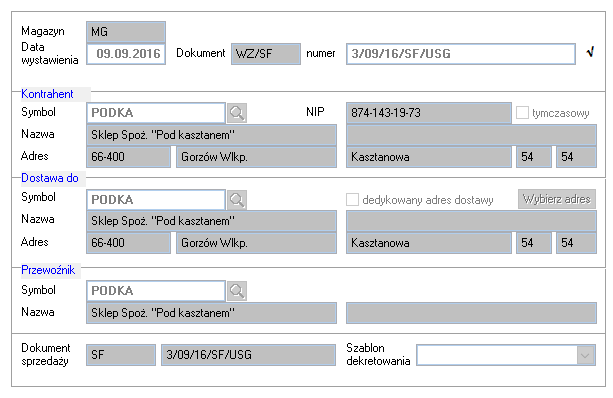Open Kontrahent symbol search magnifier
613x398 pixels.
[x=237, y=113]
